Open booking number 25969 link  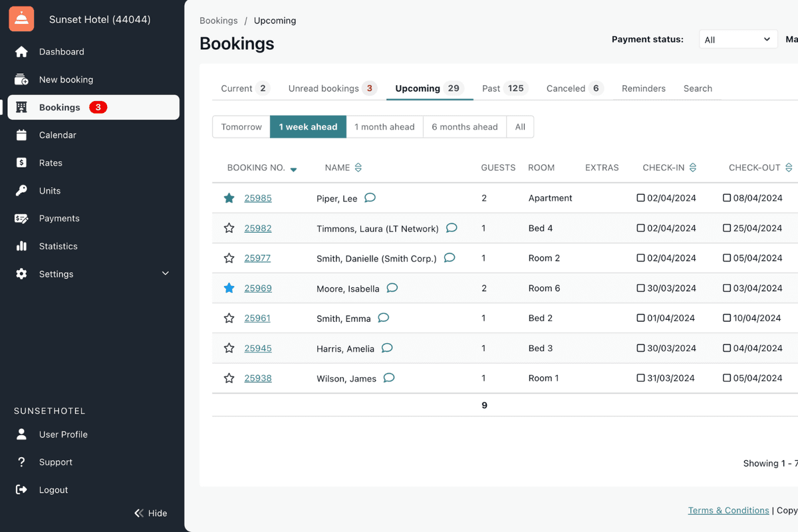tap(258, 288)
